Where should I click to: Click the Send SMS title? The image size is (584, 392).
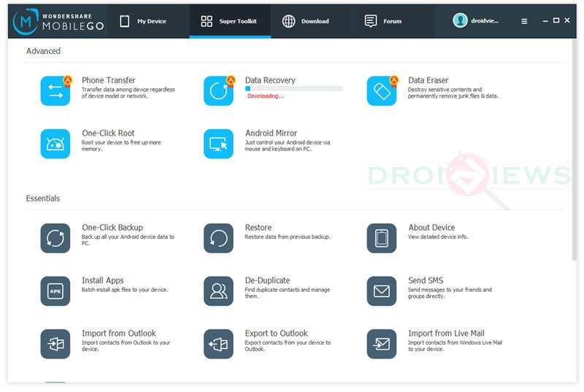(x=426, y=280)
